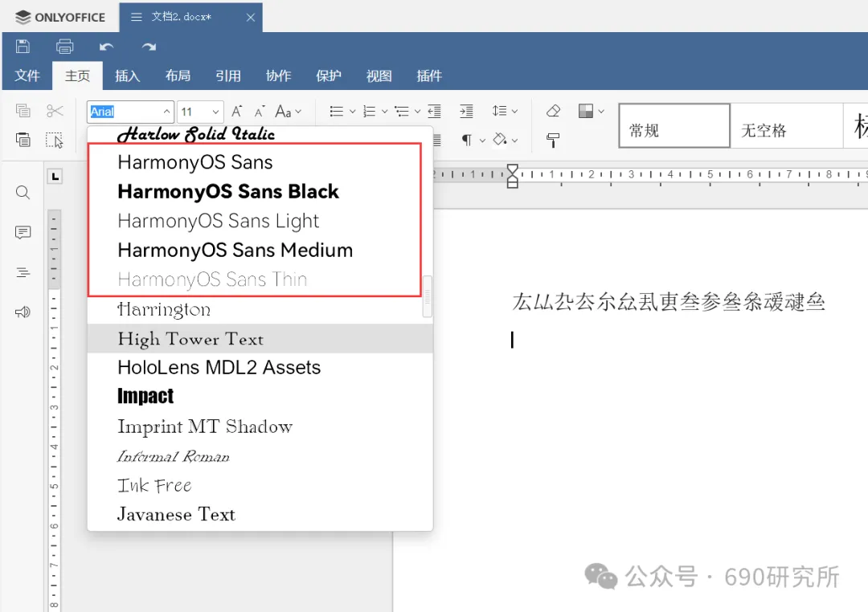This screenshot has width=868, height=612.
Task: Click the Color scheme icon
Action: point(586,111)
